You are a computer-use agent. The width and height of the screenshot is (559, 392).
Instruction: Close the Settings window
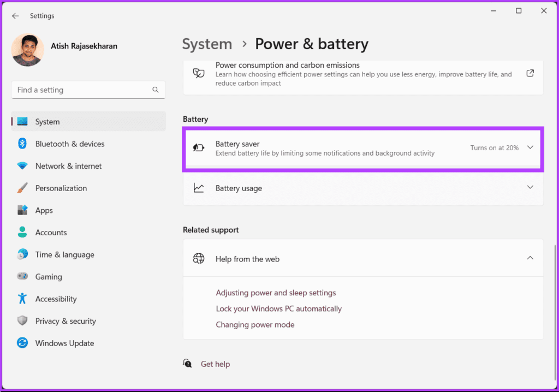(544, 11)
